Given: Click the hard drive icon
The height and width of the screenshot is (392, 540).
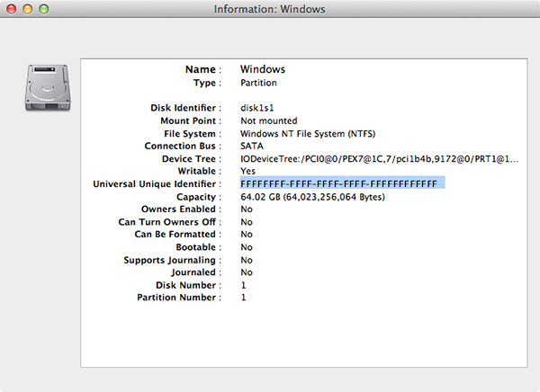Looking at the screenshot, I should click(48, 88).
